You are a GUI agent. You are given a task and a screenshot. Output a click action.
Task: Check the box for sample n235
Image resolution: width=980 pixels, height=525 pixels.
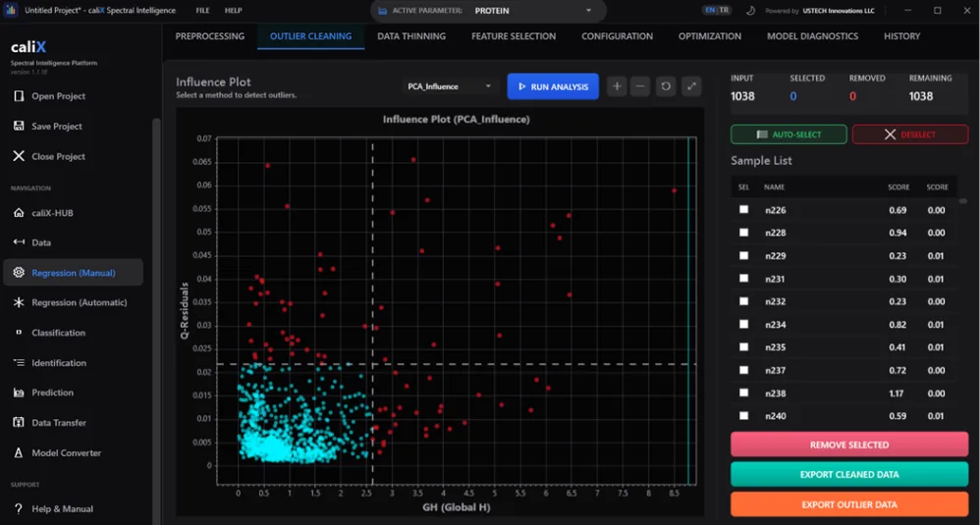pyautogui.click(x=743, y=347)
